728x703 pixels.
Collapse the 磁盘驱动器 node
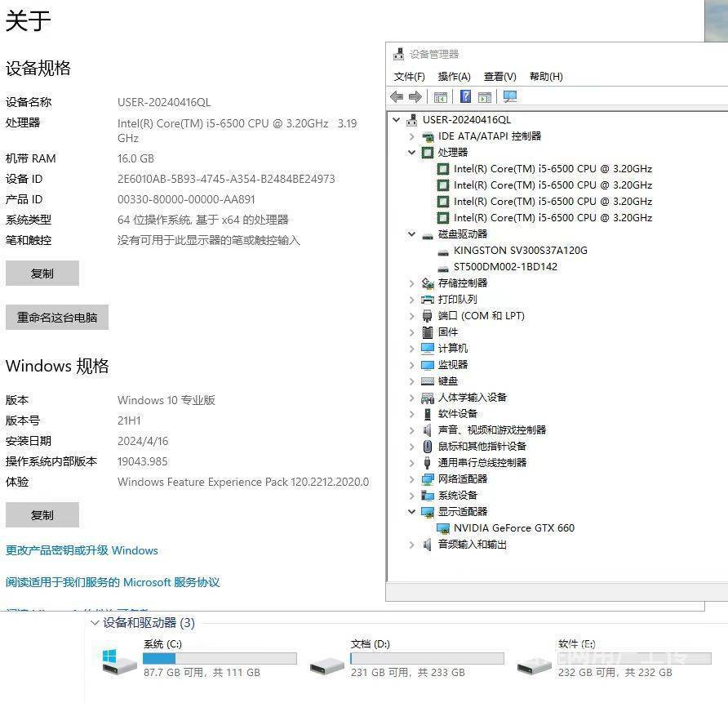412,234
